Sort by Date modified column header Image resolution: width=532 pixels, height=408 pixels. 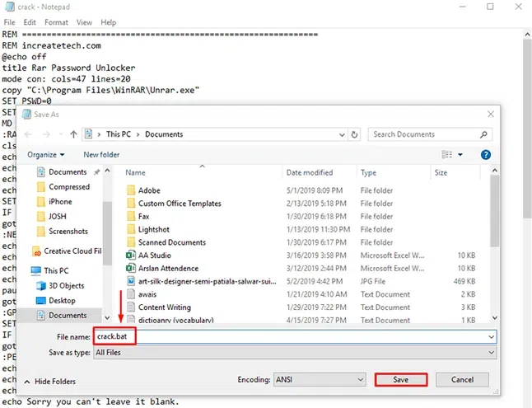point(310,172)
